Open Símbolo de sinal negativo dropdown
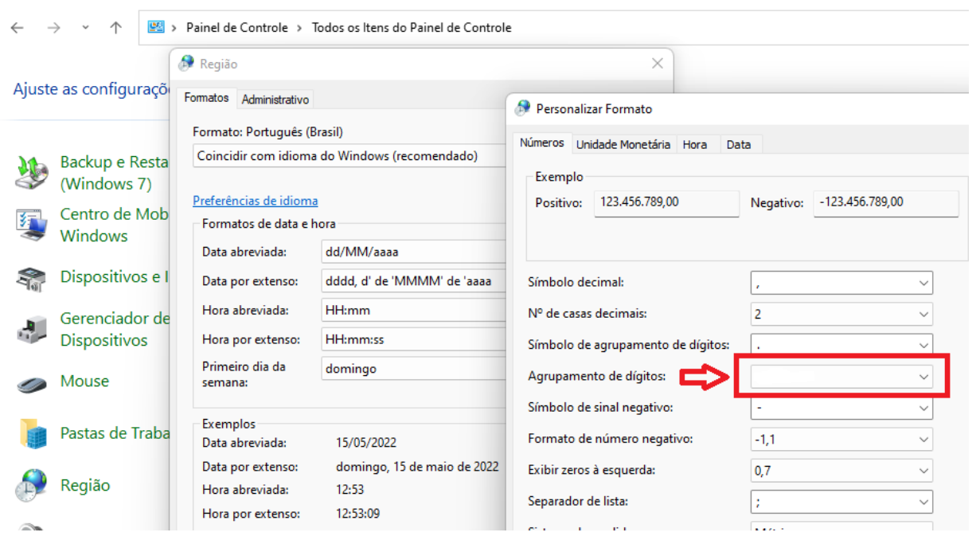Viewport: 980px width, 544px height. (x=841, y=408)
